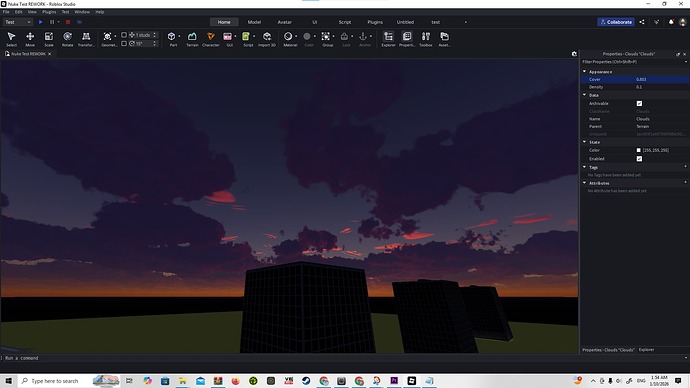Click the Collaborate button

click(x=616, y=22)
